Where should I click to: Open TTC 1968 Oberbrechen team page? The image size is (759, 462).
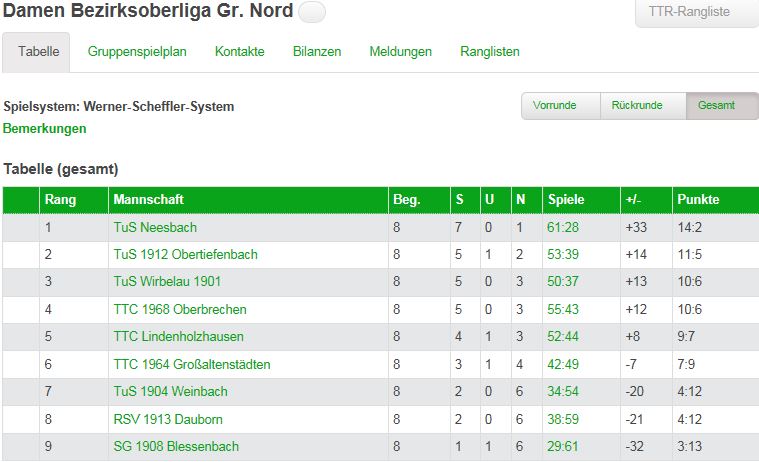point(180,309)
